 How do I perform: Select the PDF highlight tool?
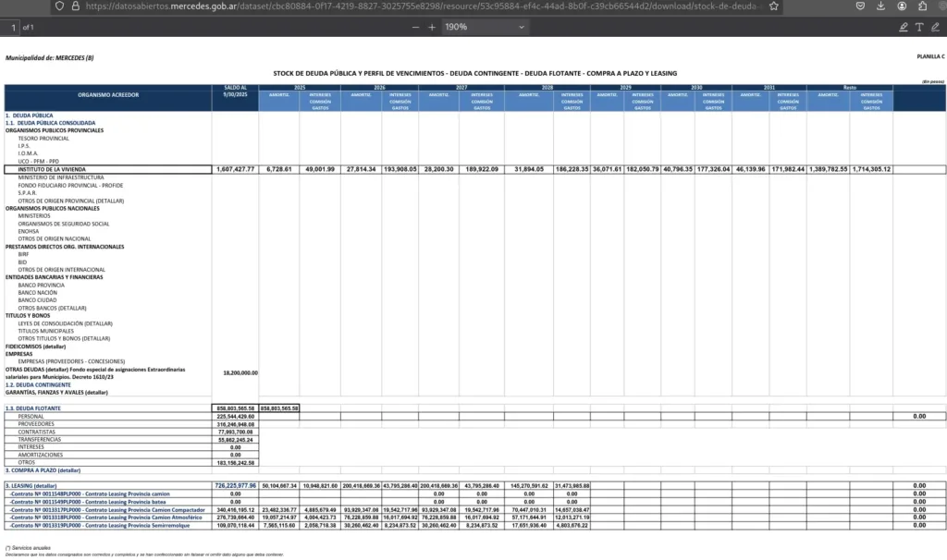coord(903,27)
